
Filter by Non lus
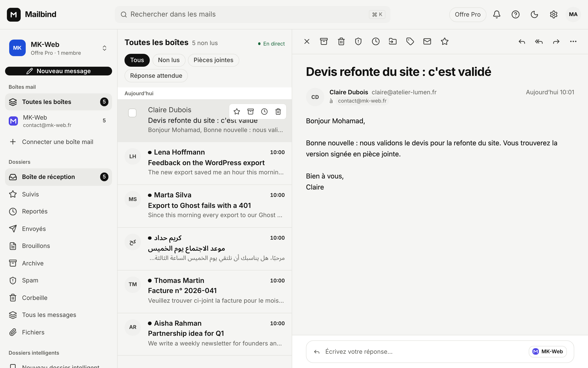click(169, 60)
